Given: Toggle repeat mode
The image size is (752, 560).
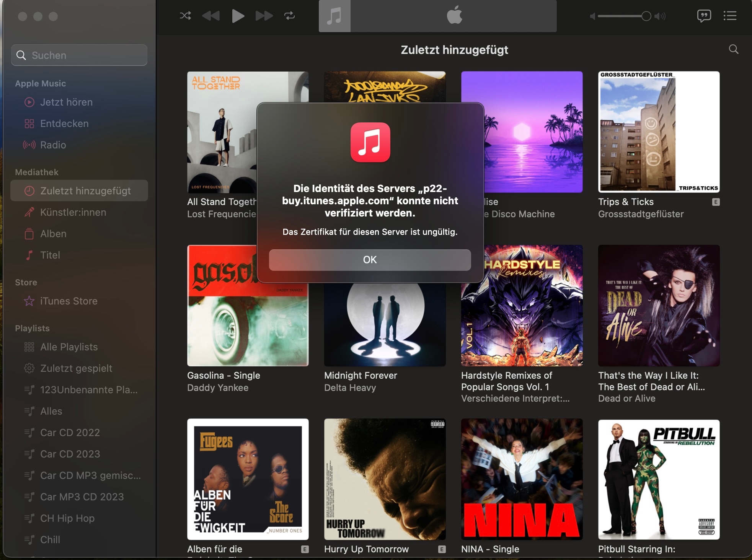Looking at the screenshot, I should pos(289,16).
